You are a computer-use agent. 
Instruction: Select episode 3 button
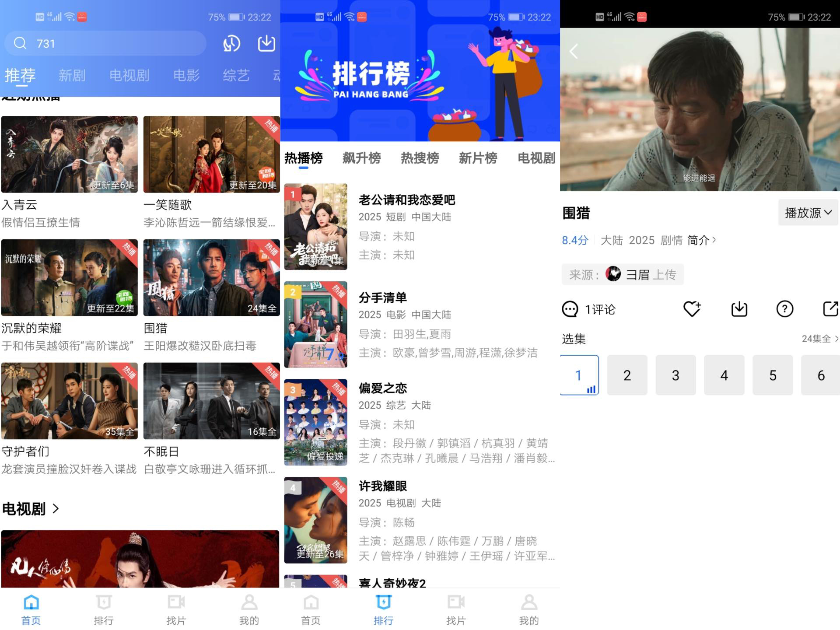[x=675, y=375]
